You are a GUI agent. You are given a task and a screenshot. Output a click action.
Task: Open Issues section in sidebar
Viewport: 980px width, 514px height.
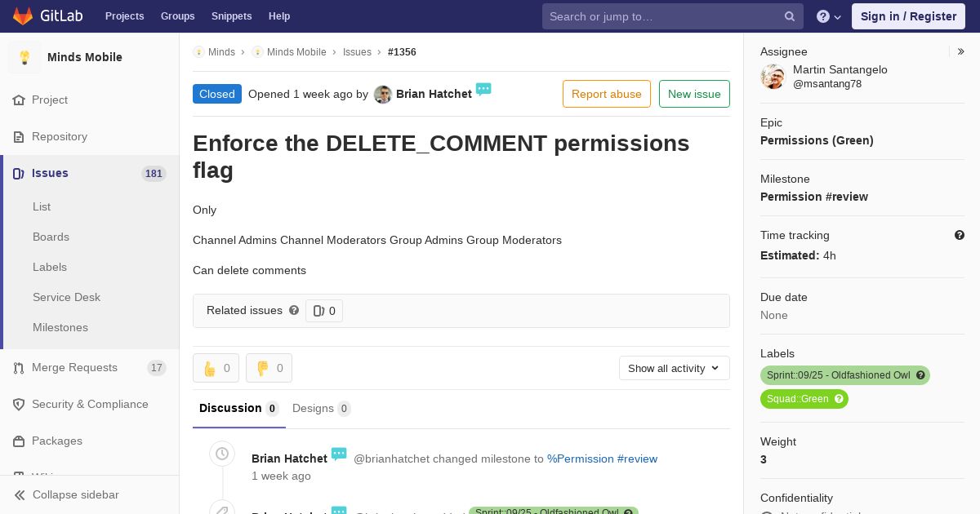point(50,173)
